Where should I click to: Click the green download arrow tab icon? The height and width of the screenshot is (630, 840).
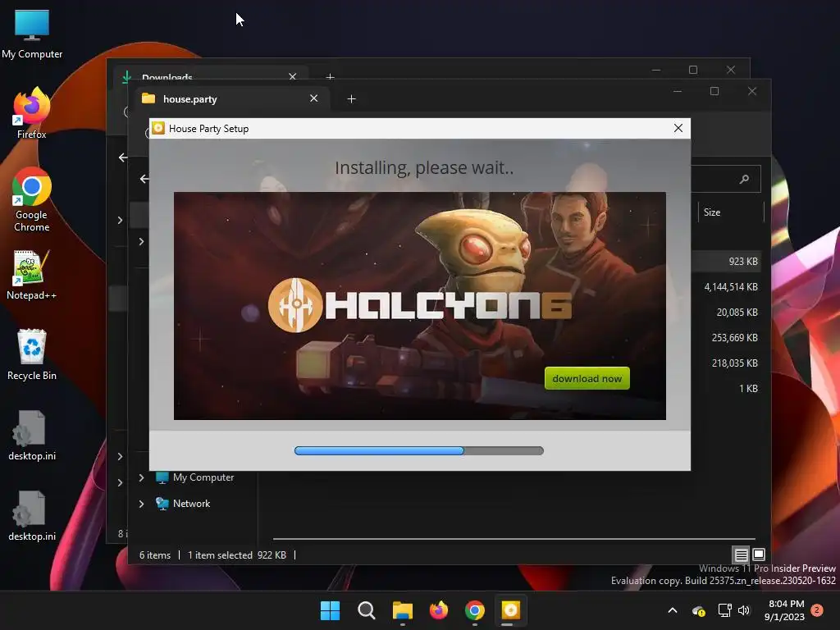click(x=126, y=77)
